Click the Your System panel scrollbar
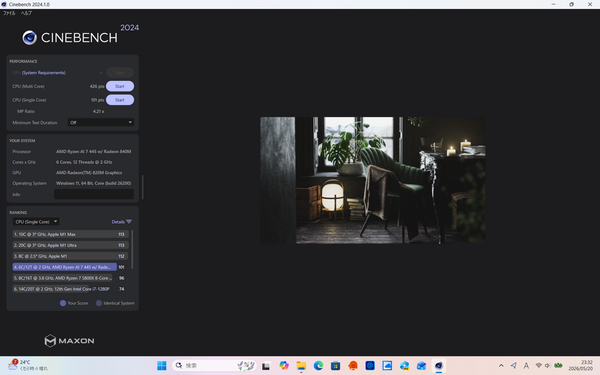600x375 pixels. click(143, 187)
